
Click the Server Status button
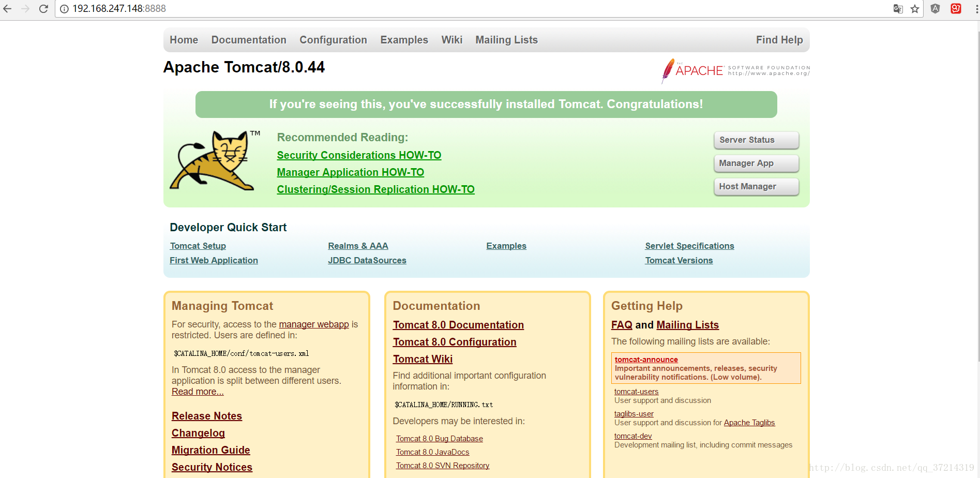click(756, 140)
